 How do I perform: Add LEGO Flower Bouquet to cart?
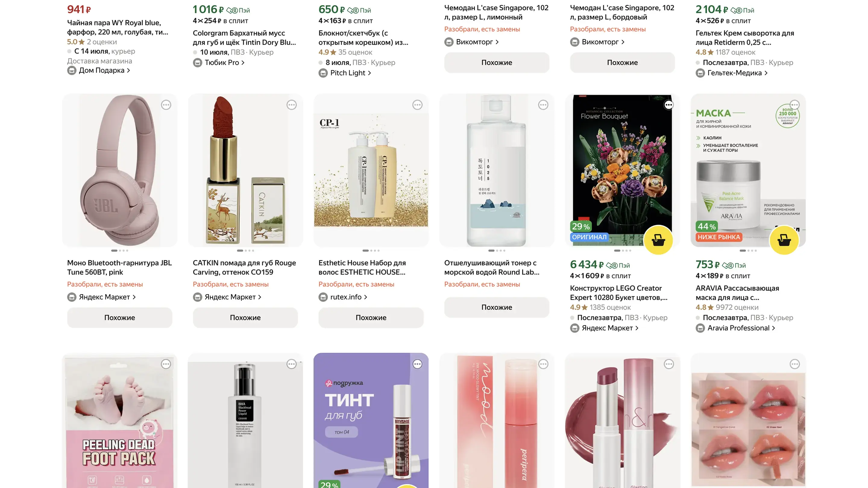658,240
